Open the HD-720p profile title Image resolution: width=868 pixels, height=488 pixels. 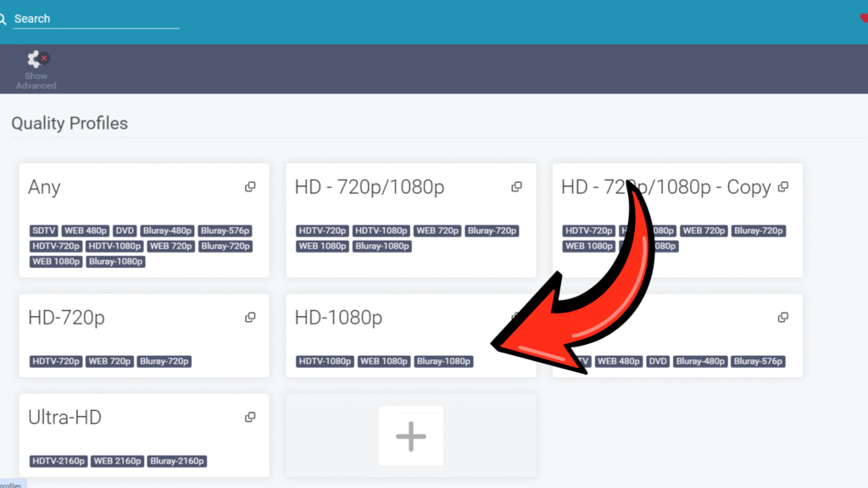(x=66, y=318)
